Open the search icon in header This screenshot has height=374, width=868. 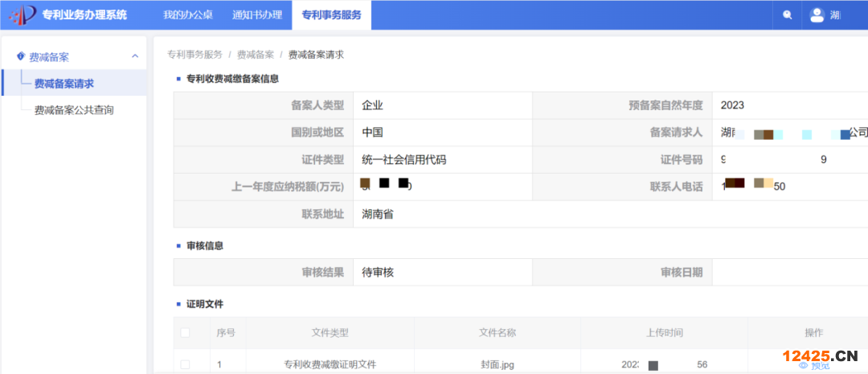tap(787, 15)
